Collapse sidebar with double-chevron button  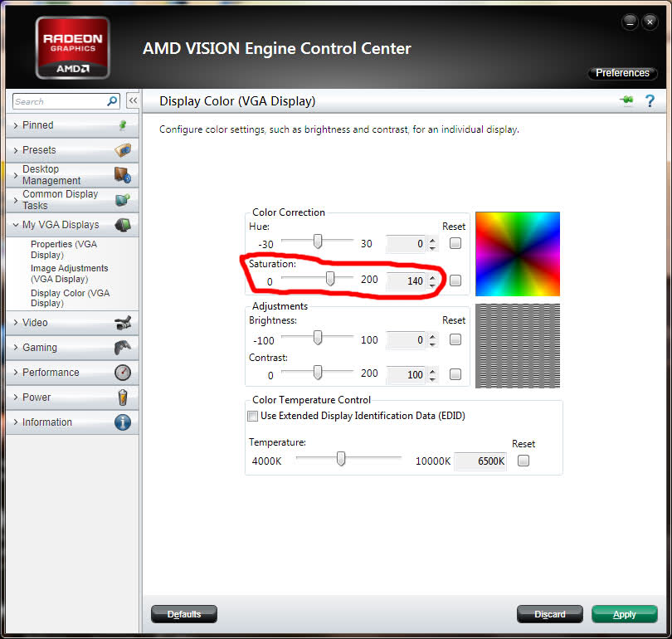click(133, 101)
